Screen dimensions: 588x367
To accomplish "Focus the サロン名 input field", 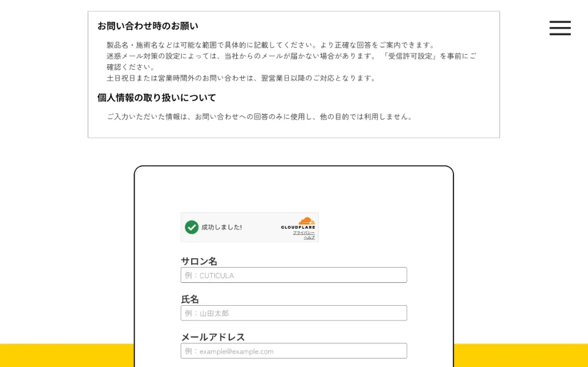I will point(293,275).
